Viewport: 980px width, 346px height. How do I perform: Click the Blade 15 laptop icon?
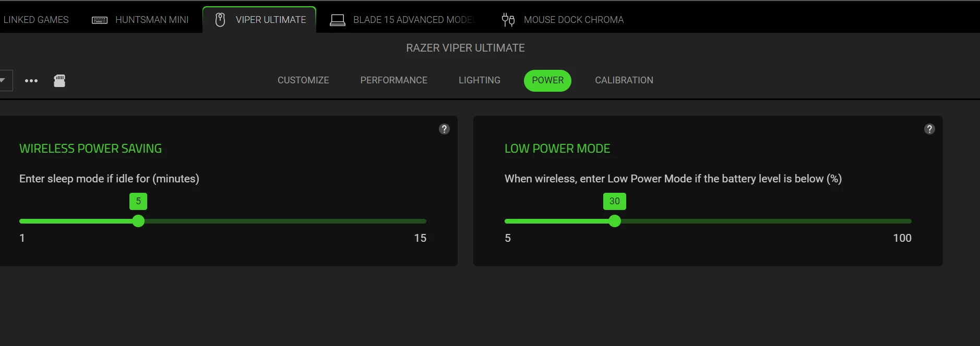click(x=338, y=20)
